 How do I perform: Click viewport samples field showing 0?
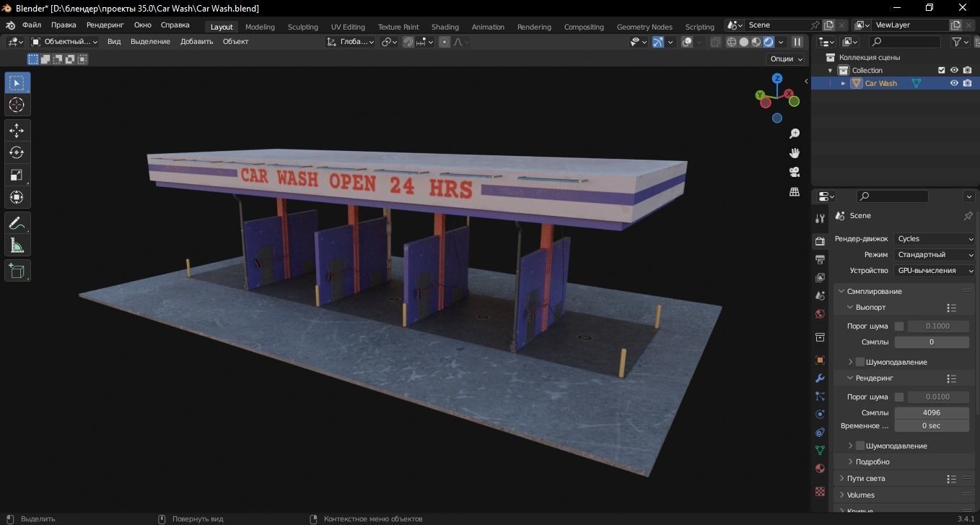932,342
